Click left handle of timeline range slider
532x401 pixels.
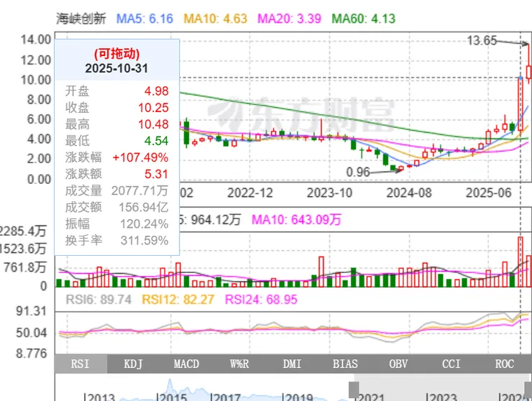click(354, 390)
